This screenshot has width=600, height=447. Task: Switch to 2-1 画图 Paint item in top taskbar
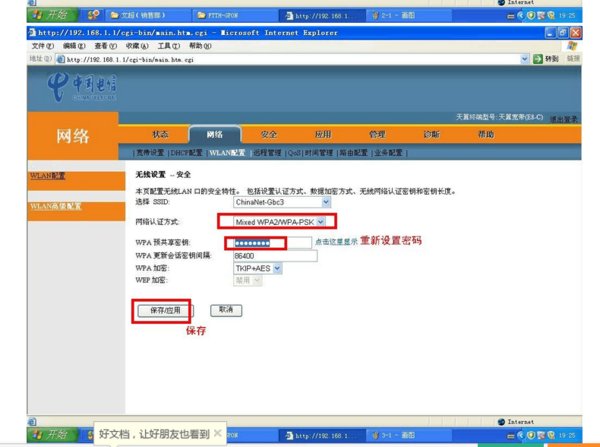(409, 16)
